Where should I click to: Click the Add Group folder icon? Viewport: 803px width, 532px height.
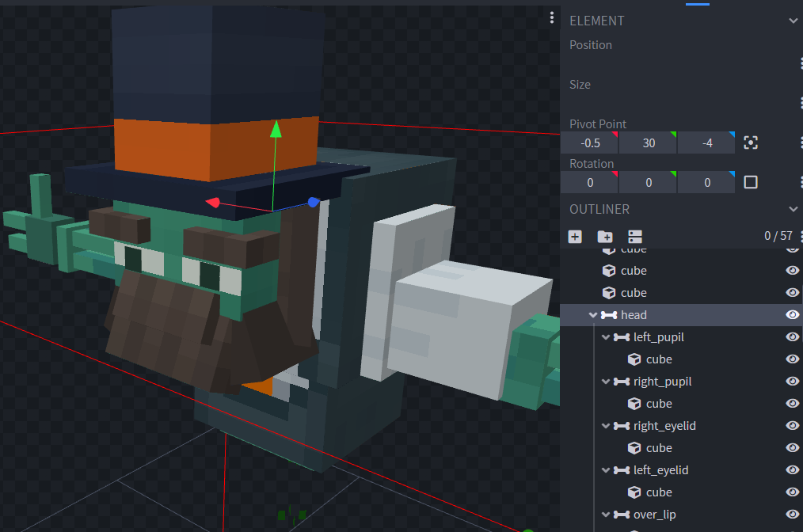[x=604, y=237]
